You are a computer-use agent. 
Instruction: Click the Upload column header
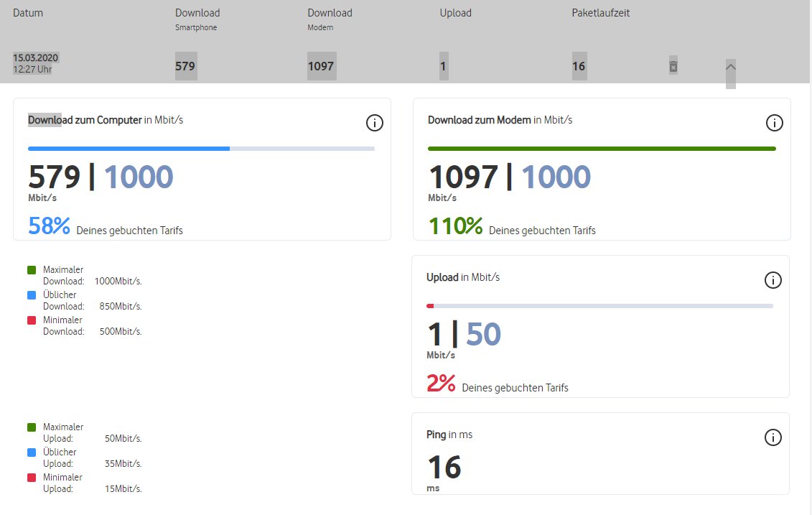click(x=455, y=13)
